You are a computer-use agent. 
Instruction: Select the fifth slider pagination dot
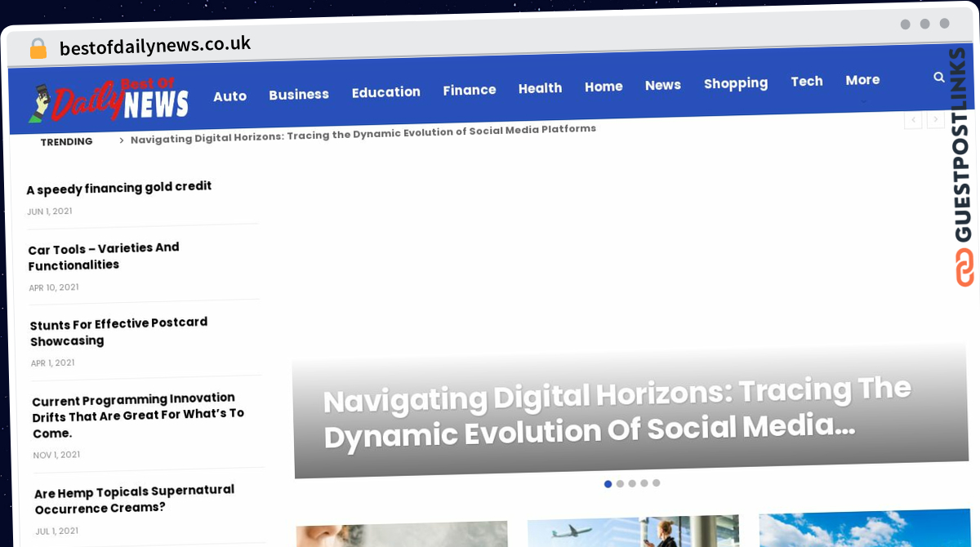point(656,483)
